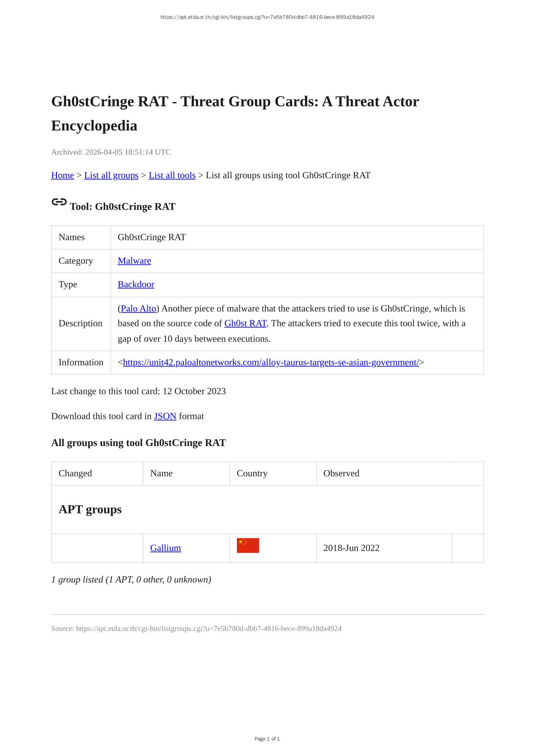Click the APT groups section heading
This screenshot has height=756, width=535.
[x=90, y=509]
